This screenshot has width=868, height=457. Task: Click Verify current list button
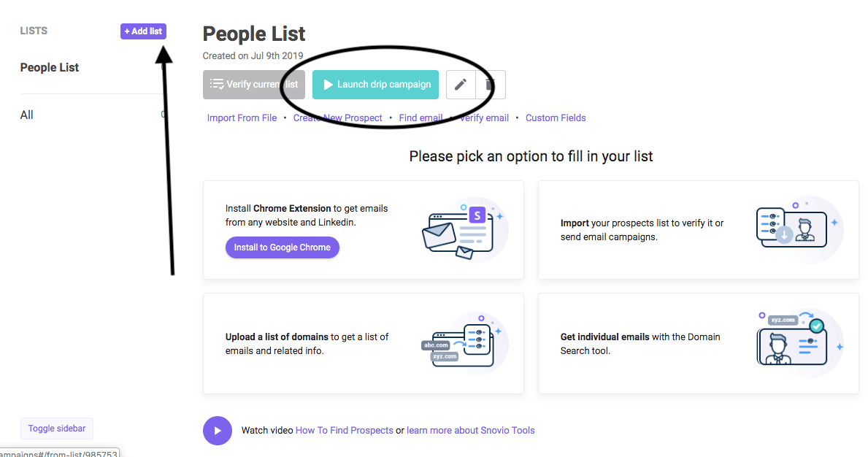click(253, 85)
